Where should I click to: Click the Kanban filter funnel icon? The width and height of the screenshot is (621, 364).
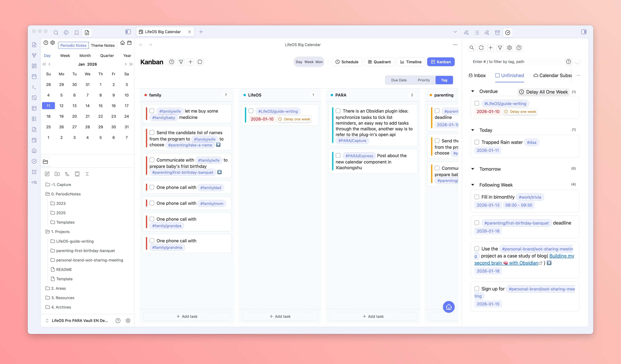[181, 62]
